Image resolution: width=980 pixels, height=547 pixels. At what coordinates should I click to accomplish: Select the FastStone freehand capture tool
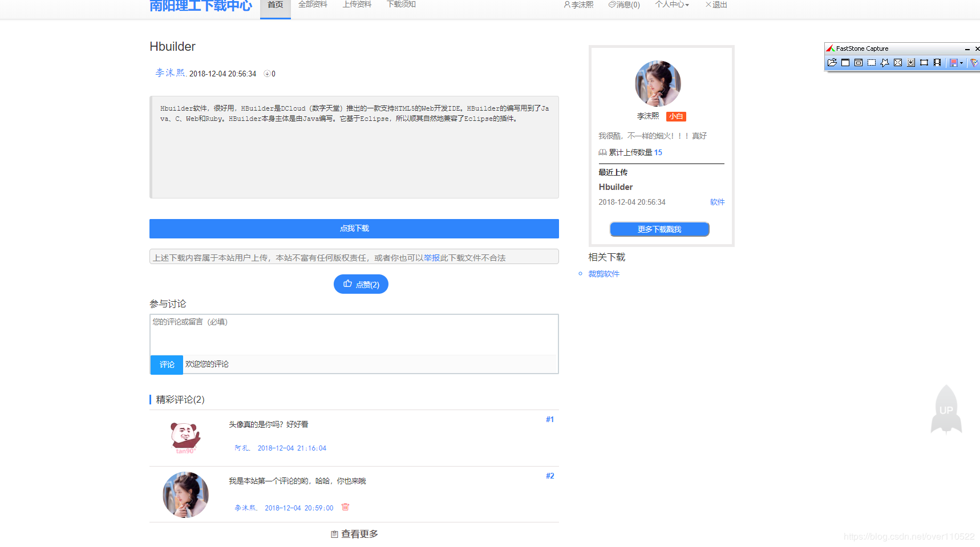tap(884, 63)
